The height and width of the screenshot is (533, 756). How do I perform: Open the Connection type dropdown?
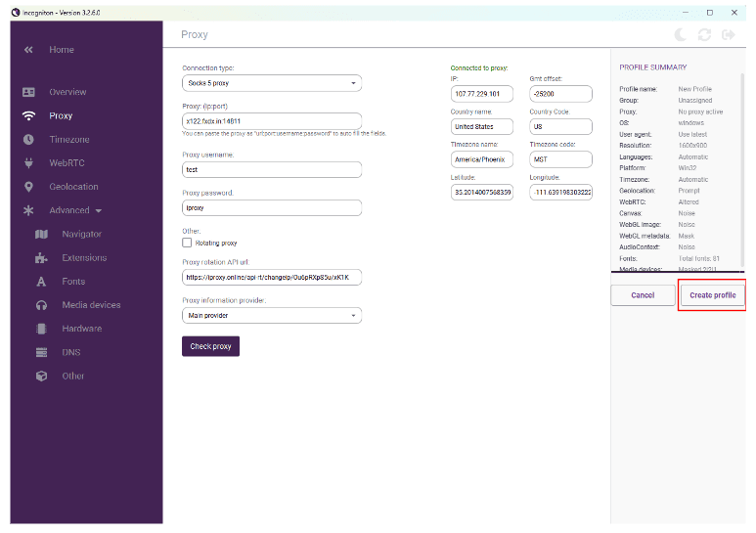coord(271,83)
